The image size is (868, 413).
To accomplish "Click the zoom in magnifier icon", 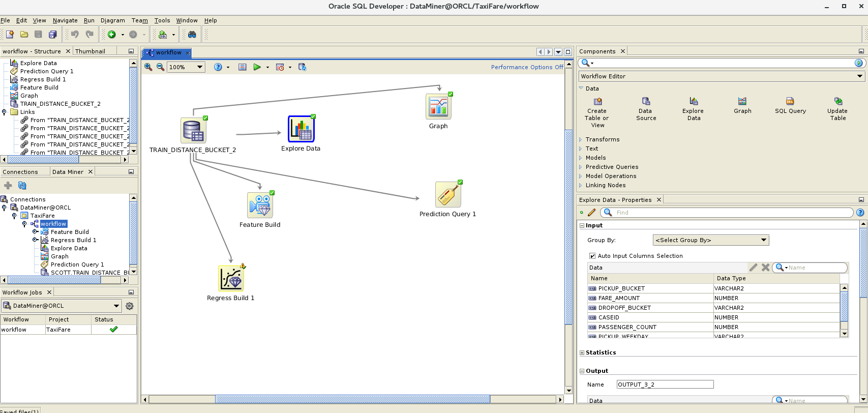I will click(148, 67).
